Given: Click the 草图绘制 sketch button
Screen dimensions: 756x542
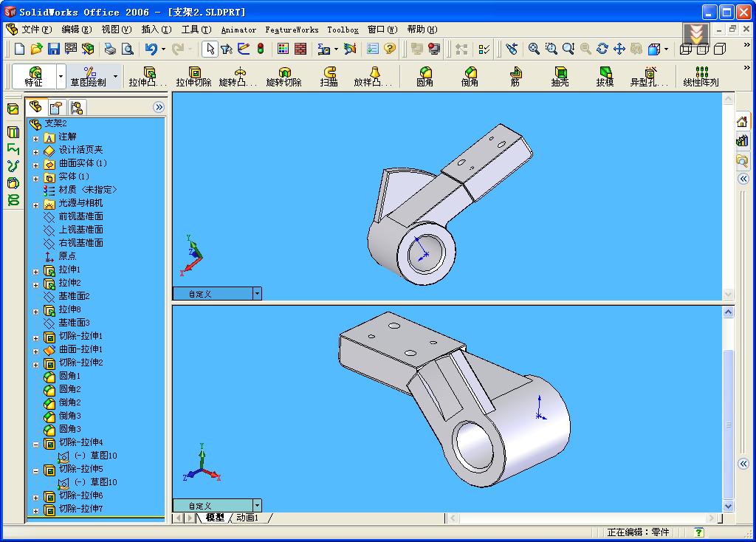Looking at the screenshot, I should [89, 77].
